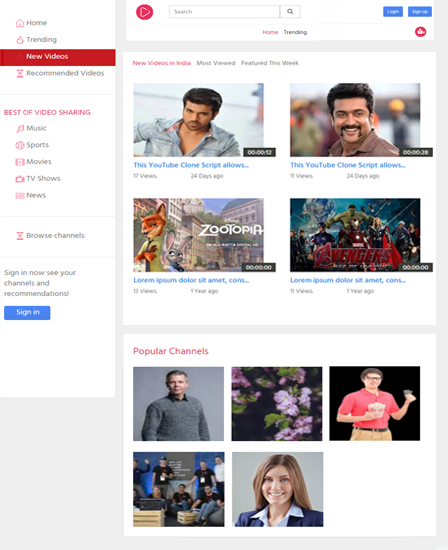The height and width of the screenshot is (550, 448).
Task: Open the Zootopia video thumbnail
Action: pyautogui.click(x=199, y=235)
